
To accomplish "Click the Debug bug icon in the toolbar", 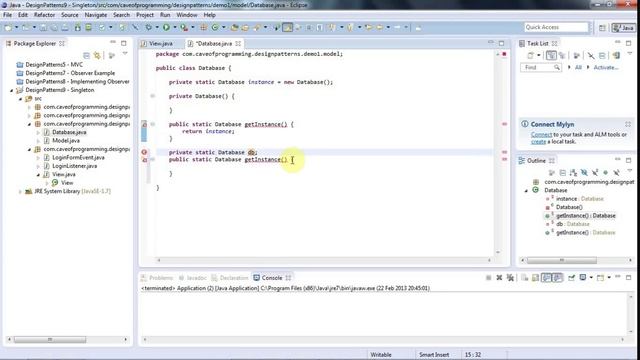I will pos(149,27).
